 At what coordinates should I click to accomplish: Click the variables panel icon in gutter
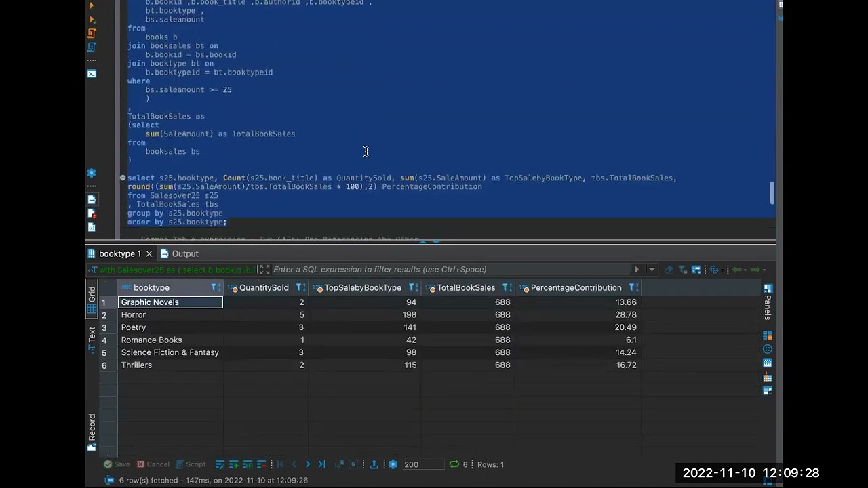pyautogui.click(x=92, y=228)
